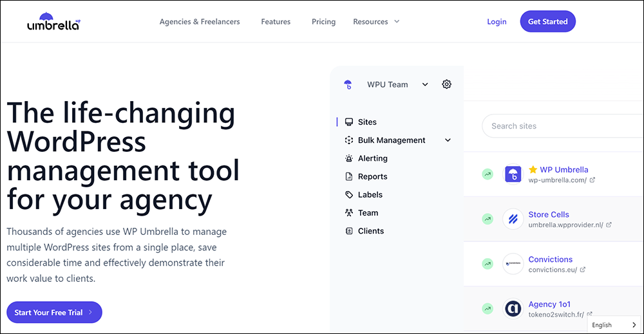Screen dimensions: 644x334
Task: Open the Convictions site link
Action: [x=551, y=259]
